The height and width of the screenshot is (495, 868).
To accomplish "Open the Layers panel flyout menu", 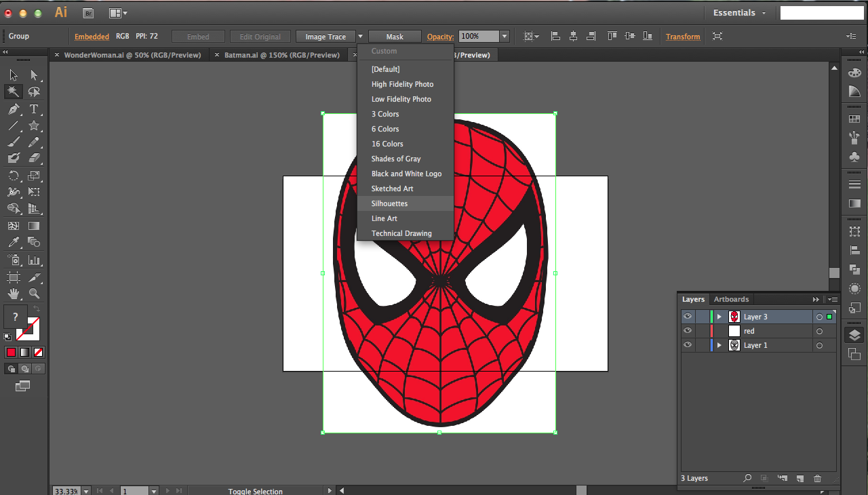I will (x=832, y=299).
